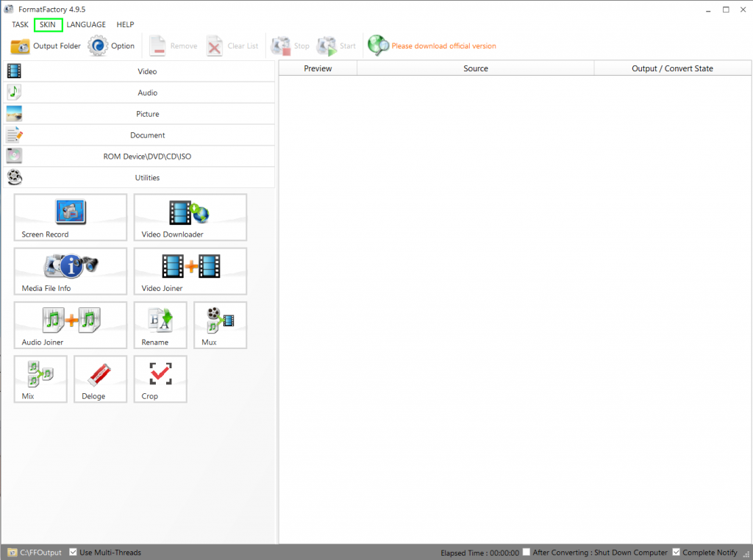The height and width of the screenshot is (560, 753).
Task: Maximize the FormatFactory window
Action: point(726,10)
